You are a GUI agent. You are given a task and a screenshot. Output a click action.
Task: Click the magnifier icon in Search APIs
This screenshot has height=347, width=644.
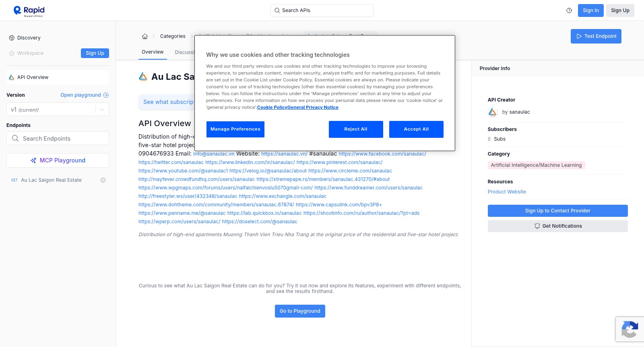(277, 10)
